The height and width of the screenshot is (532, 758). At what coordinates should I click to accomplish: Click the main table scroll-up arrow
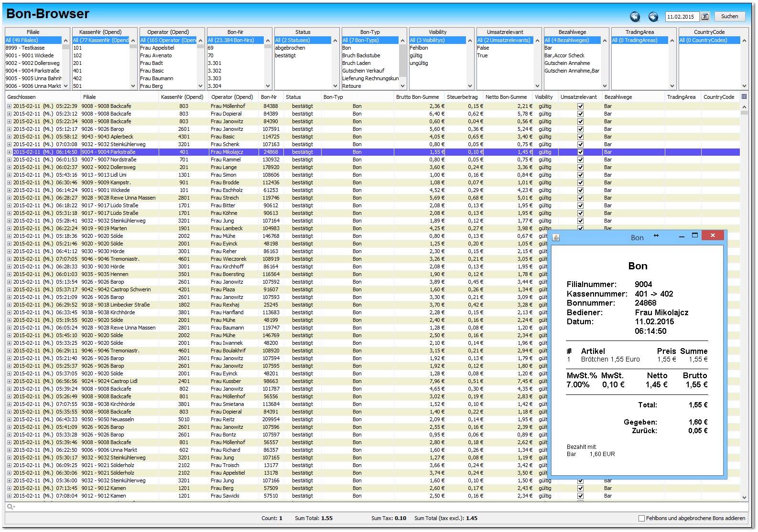744,106
